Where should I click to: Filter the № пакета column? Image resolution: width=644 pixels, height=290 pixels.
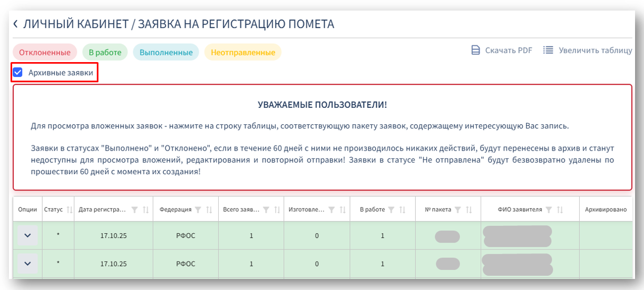pos(458,209)
